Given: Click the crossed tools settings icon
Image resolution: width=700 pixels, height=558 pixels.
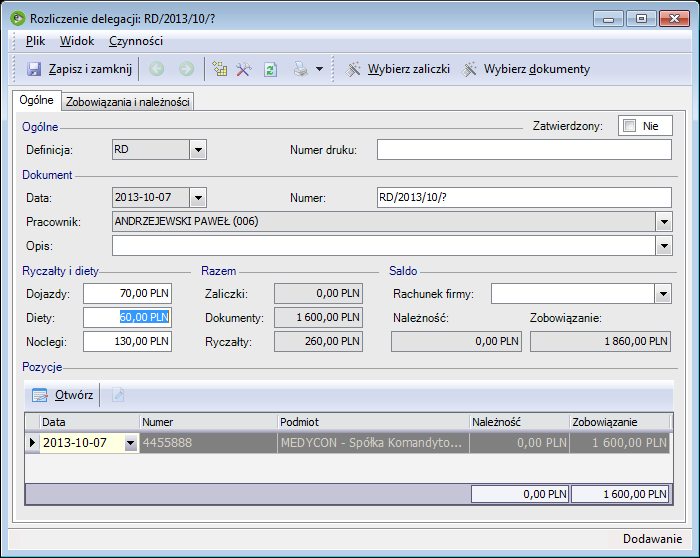Looking at the screenshot, I should 244,69.
